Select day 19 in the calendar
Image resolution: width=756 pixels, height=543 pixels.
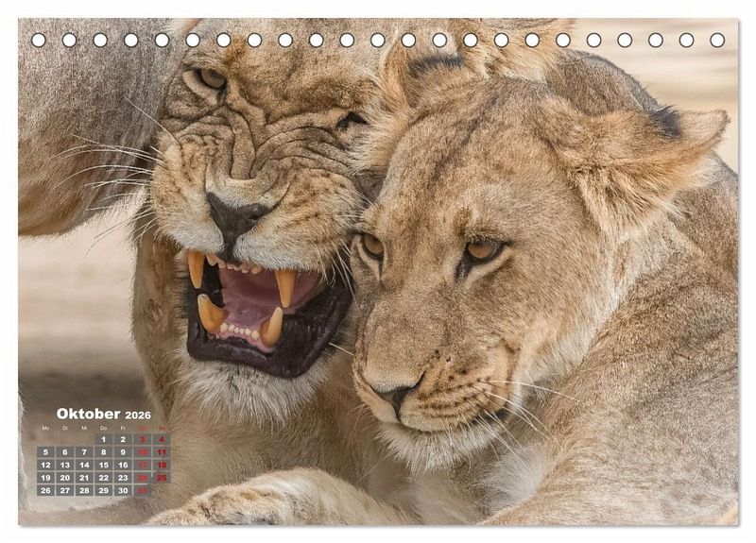tap(45, 478)
